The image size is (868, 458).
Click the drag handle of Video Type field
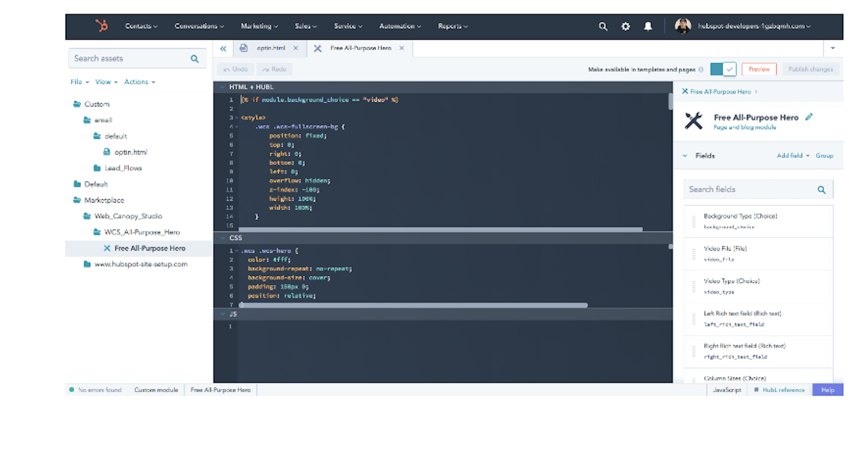coord(693,286)
